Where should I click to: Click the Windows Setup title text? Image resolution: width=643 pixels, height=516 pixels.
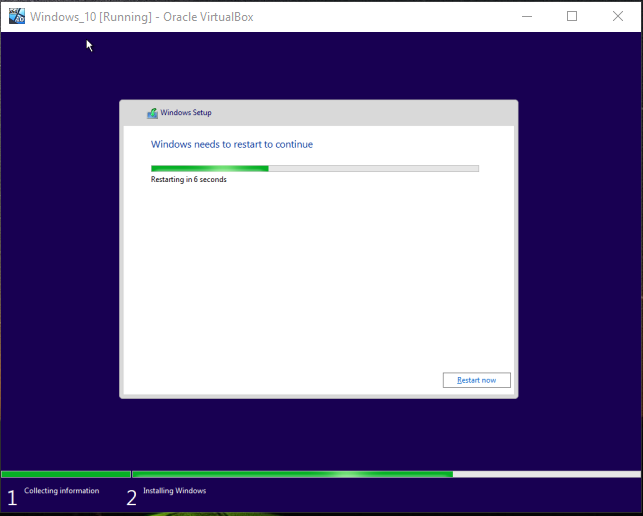pos(186,113)
